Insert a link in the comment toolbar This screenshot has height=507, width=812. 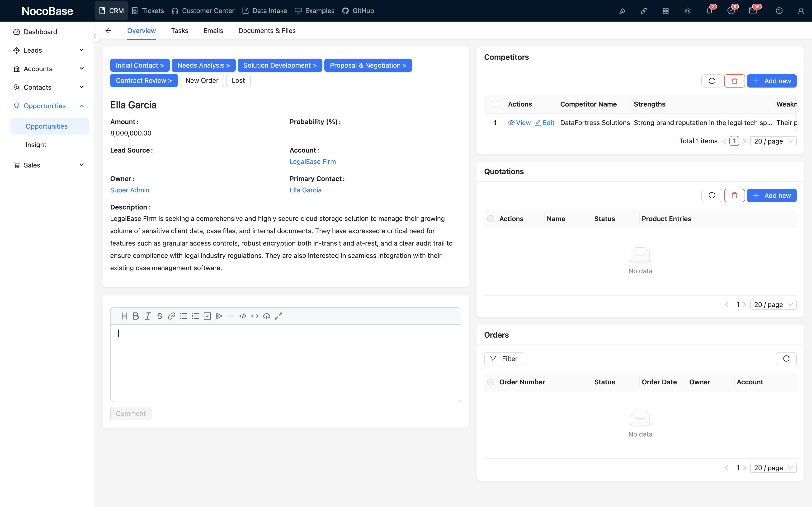coord(171,316)
